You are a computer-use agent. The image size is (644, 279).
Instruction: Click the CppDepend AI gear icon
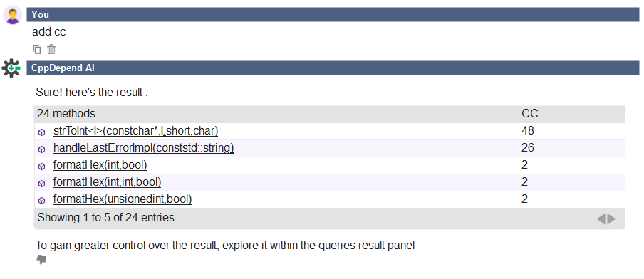pyautogui.click(x=11, y=68)
